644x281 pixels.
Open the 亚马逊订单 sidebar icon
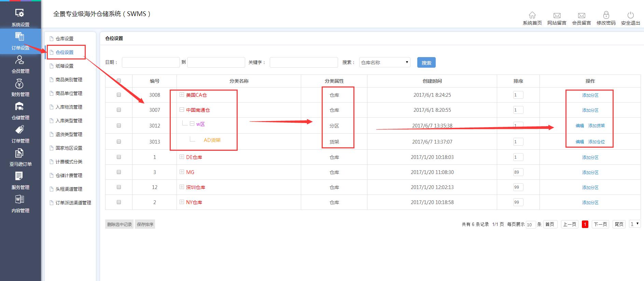[20, 153]
